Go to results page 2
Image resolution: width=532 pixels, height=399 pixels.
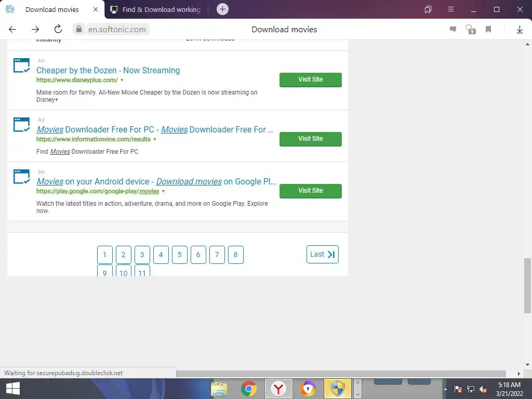[124, 255]
